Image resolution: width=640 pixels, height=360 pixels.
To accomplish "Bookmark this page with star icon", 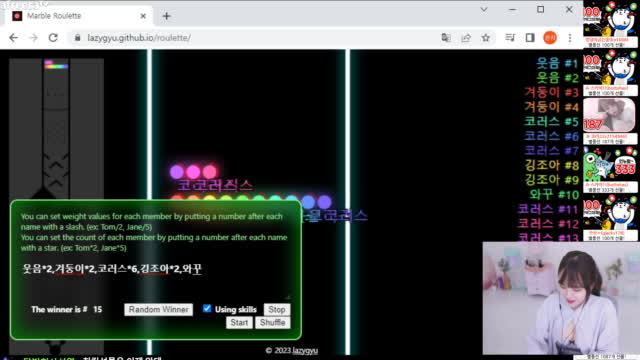I will (x=486, y=38).
